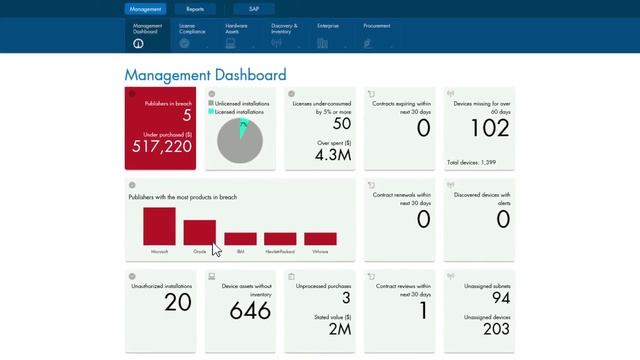The width and height of the screenshot is (640, 360).
Task: Click contract icon on Contract reviews tile
Action: (371, 276)
